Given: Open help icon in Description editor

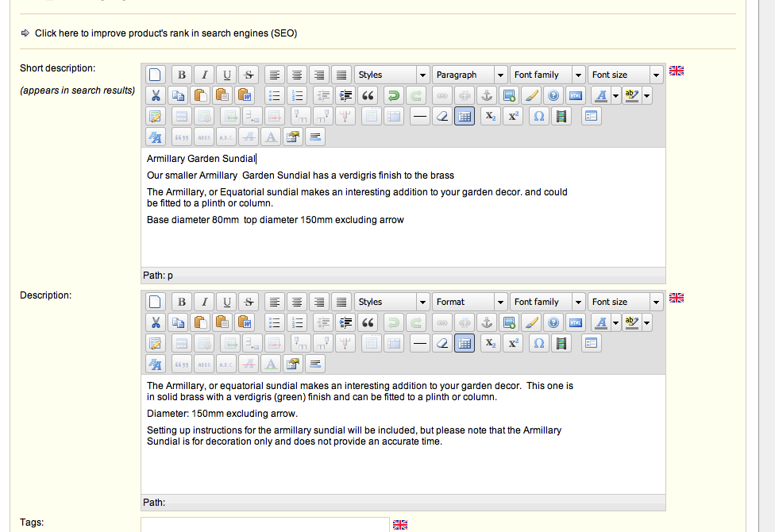Looking at the screenshot, I should click(553, 322).
